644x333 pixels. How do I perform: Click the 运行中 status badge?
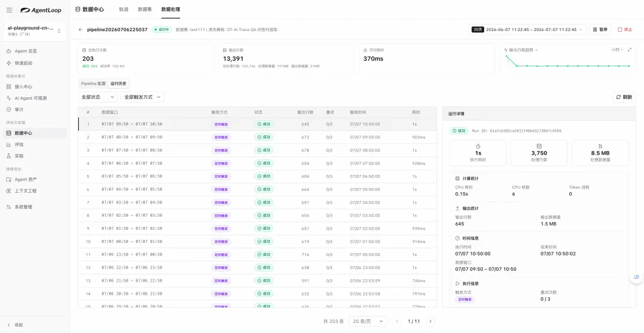point(162,30)
